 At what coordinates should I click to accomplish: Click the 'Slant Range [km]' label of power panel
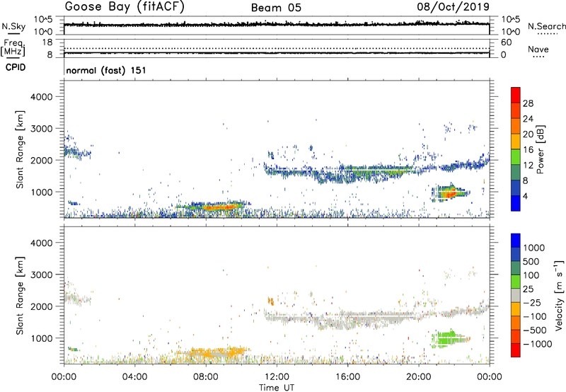20,149
